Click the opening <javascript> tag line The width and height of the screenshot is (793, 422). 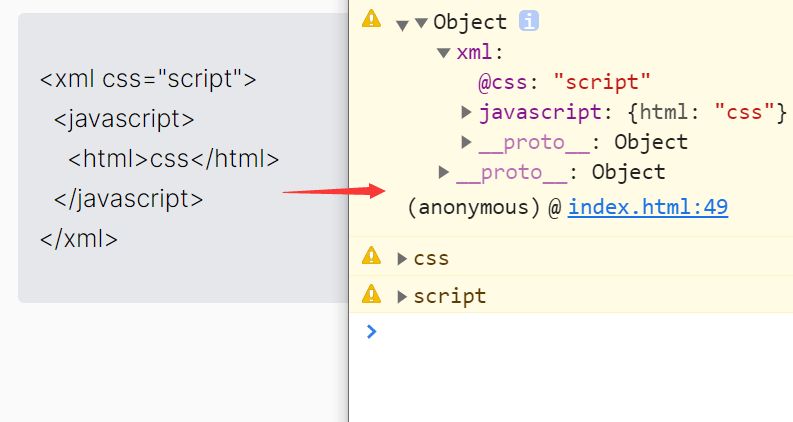pos(124,119)
